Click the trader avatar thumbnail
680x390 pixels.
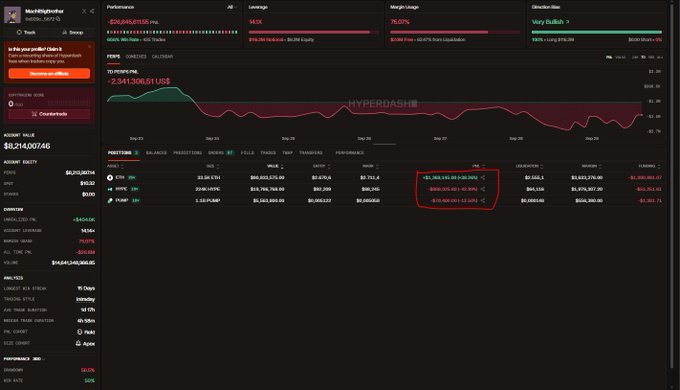tap(12, 15)
